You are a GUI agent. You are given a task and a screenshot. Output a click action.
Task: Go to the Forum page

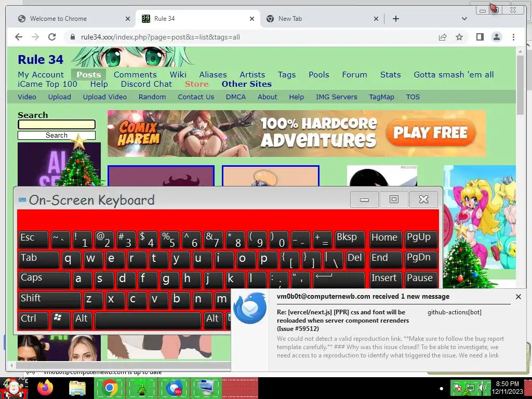(354, 75)
